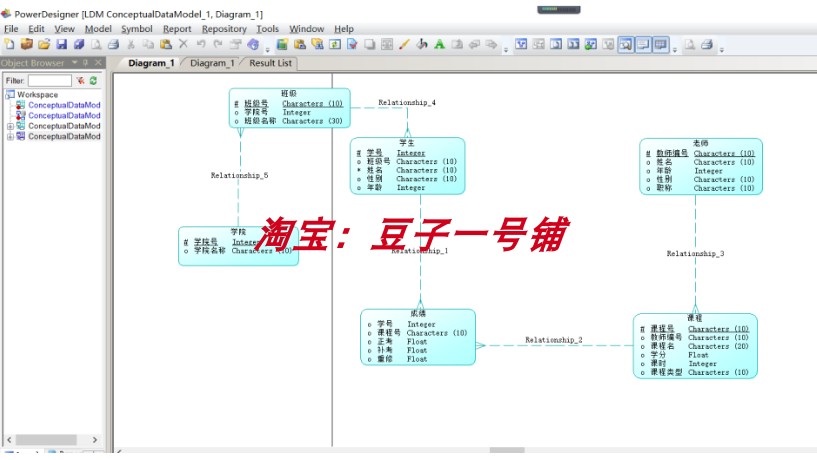Open overflow arrow after the highlighted panel buttons
817x460 pixels.
tap(675, 50)
